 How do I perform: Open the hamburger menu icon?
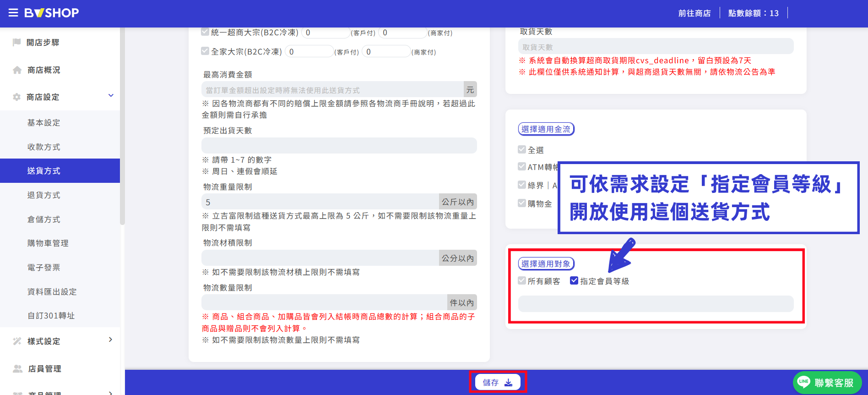(13, 13)
